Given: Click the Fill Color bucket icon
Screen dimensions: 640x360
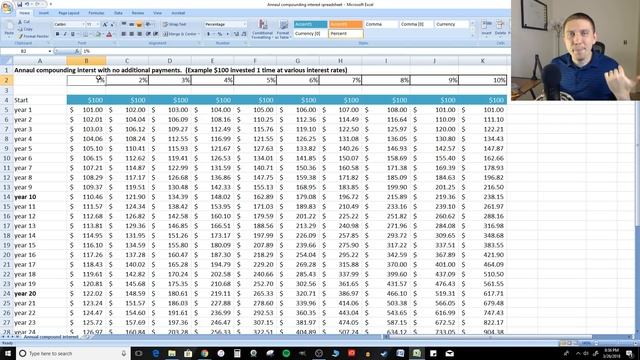Looking at the screenshot, I should click(x=98, y=34).
